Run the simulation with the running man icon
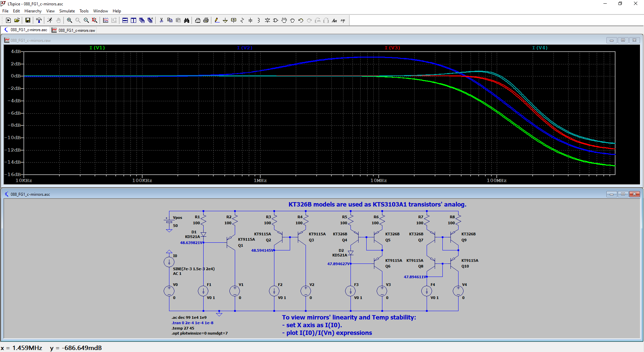Image resolution: width=644 pixels, height=352 pixels. click(x=50, y=20)
